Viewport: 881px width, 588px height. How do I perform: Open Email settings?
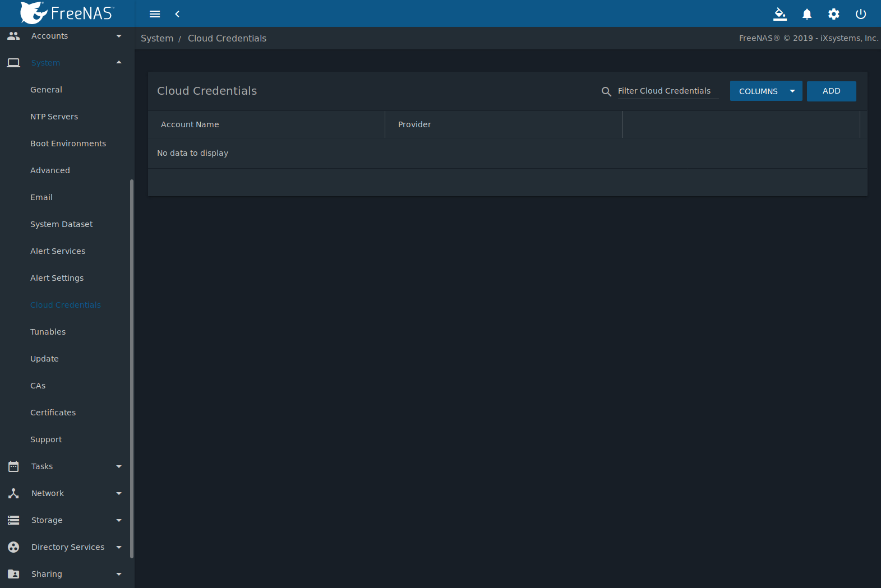tap(41, 197)
